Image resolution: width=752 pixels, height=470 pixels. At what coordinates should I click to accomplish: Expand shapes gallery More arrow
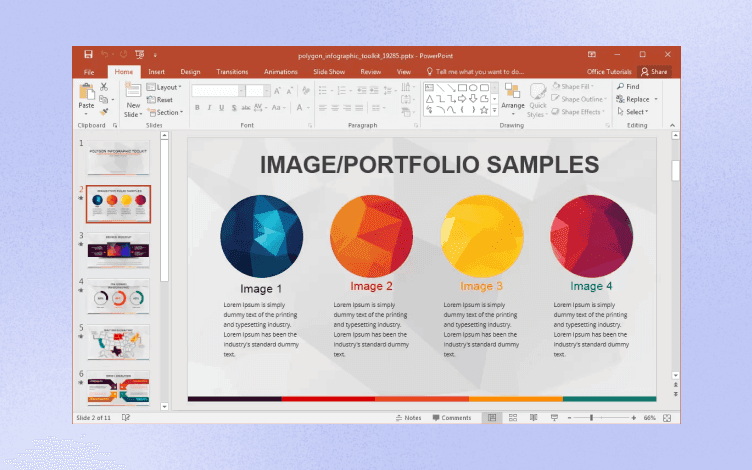pyautogui.click(x=494, y=110)
